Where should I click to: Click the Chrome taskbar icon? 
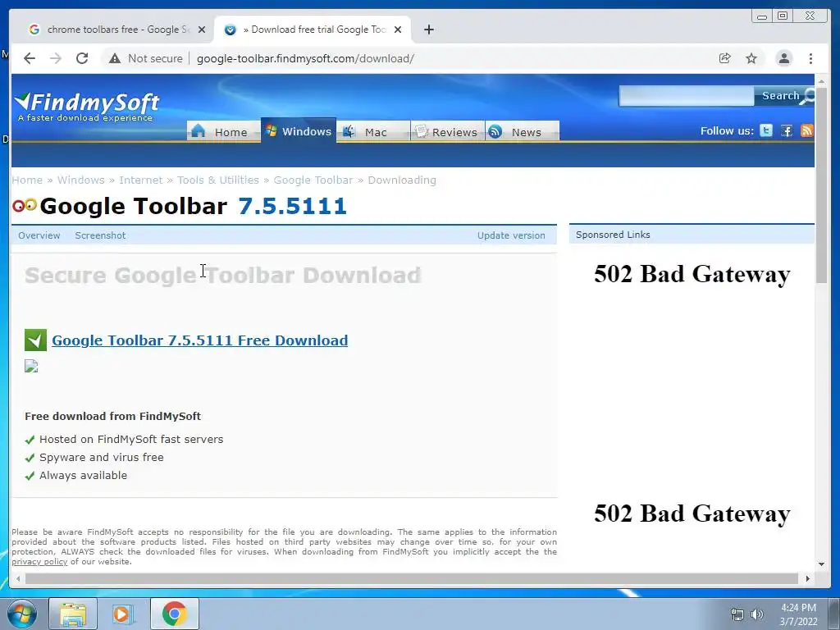175,614
